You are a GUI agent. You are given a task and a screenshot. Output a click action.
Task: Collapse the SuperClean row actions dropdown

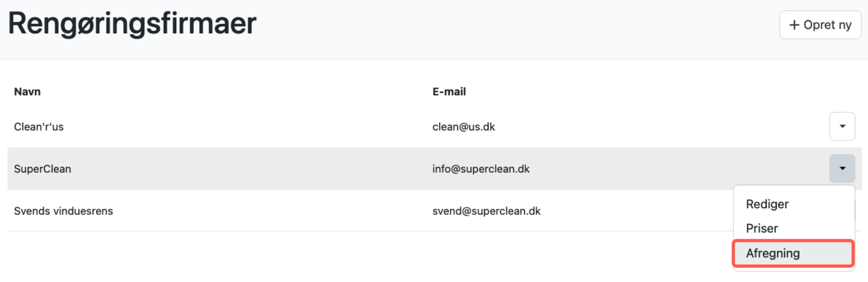click(842, 169)
